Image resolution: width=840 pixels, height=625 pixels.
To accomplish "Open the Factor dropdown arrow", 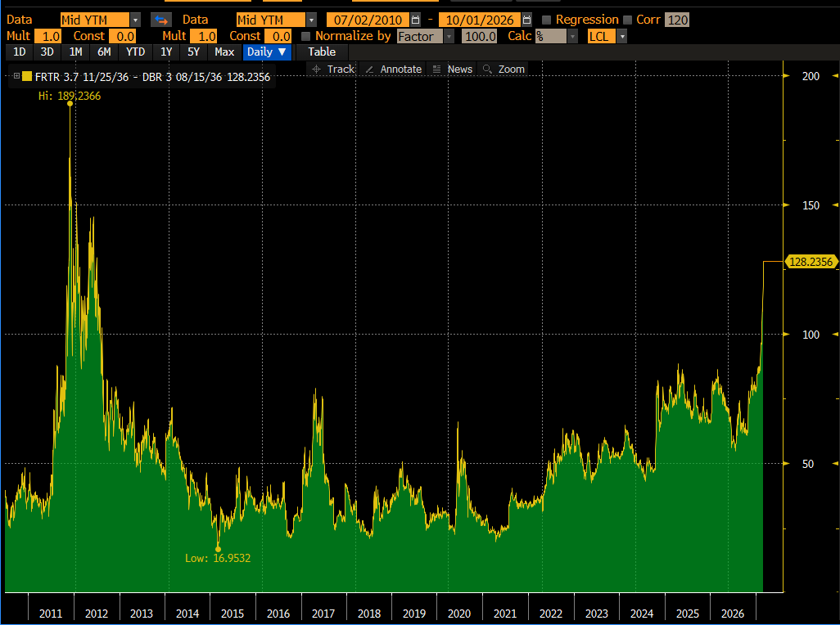I will pyautogui.click(x=449, y=36).
